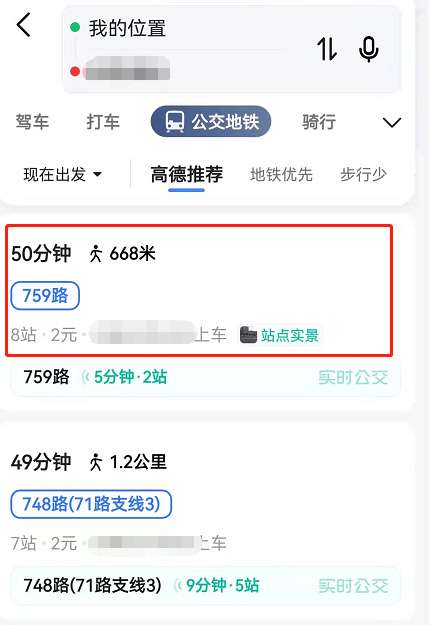Tap the 759路 route badge

45,296
